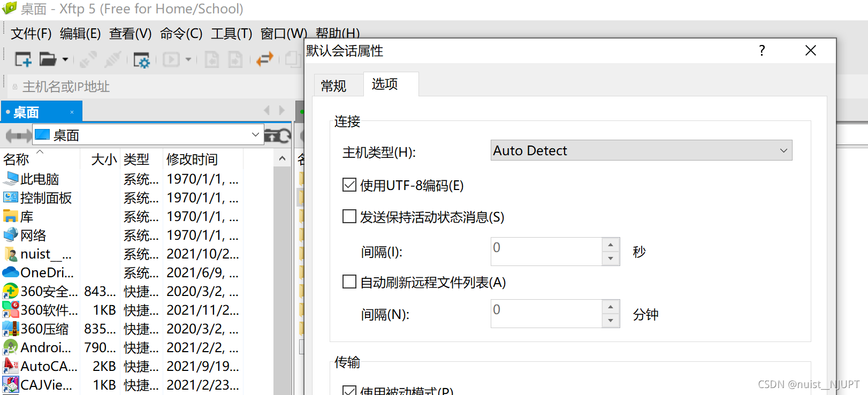Increase 间隔(N) minutes spinner
868x395 pixels.
click(611, 307)
